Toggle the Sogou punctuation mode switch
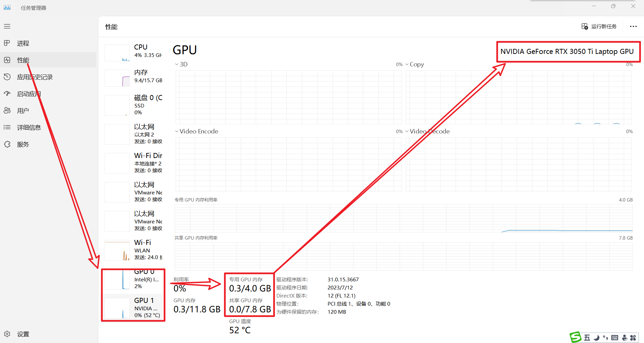Screen dimensions: 644x343 [606, 338]
